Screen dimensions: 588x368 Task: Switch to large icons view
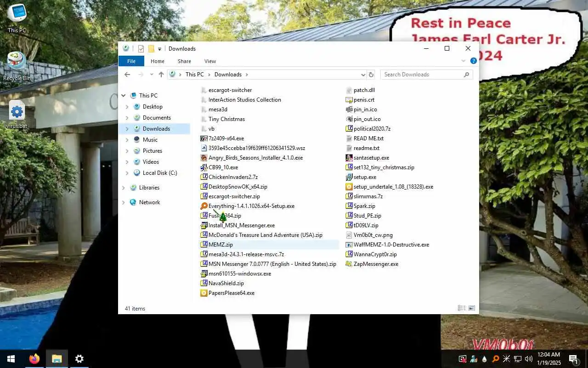[x=471, y=308]
